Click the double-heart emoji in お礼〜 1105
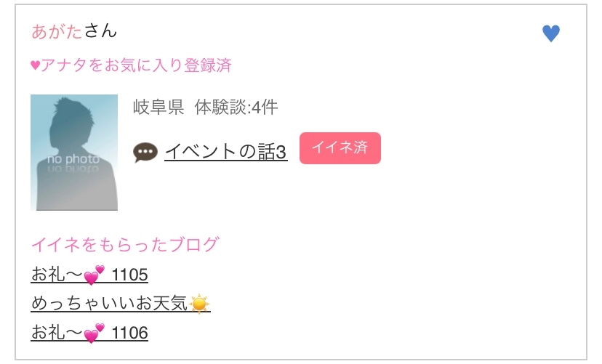Screen dimensions: 602x364 click(x=95, y=275)
